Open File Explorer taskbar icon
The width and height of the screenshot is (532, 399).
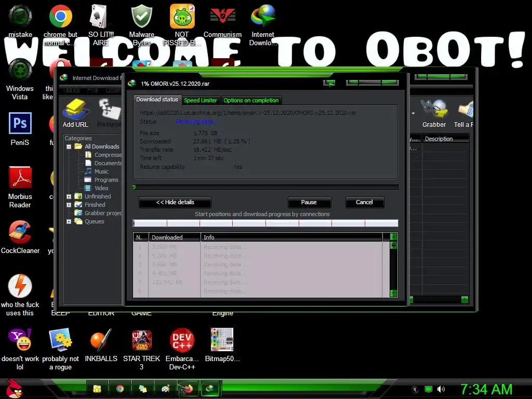(97, 389)
